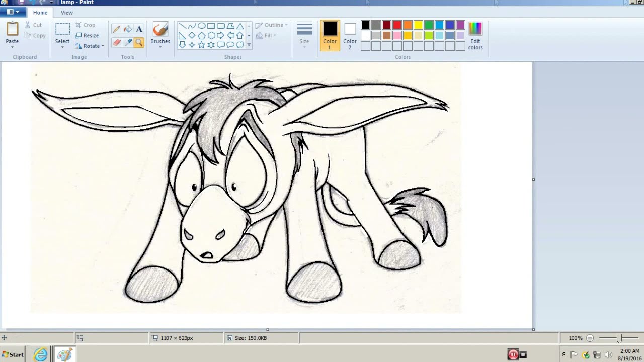Click the zoom out minus button
This screenshot has width=644, height=362.
coord(590,338)
